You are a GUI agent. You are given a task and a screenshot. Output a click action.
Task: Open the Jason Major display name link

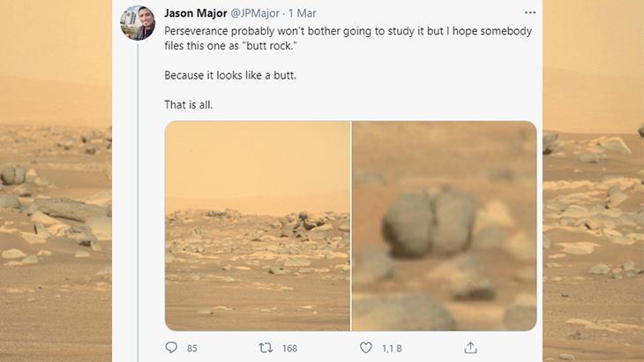(195, 13)
